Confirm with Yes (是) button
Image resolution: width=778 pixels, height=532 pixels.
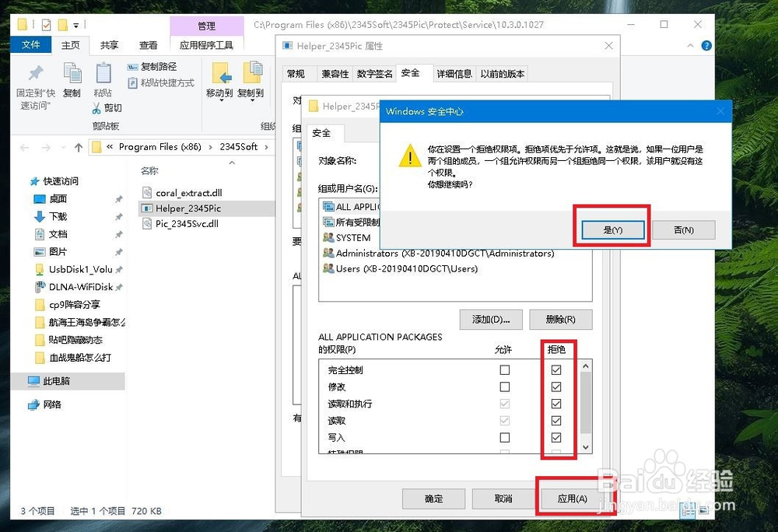(613, 230)
